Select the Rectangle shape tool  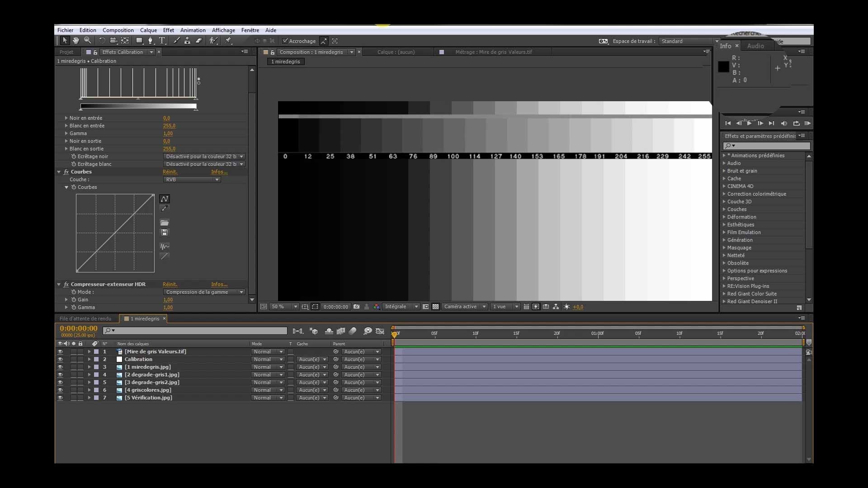point(139,41)
